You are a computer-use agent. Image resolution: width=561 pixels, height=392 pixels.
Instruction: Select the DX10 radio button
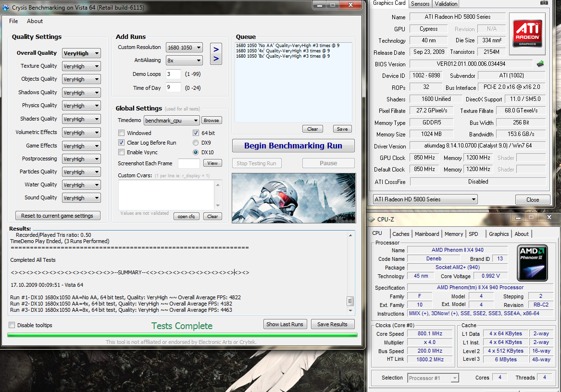coord(196,152)
